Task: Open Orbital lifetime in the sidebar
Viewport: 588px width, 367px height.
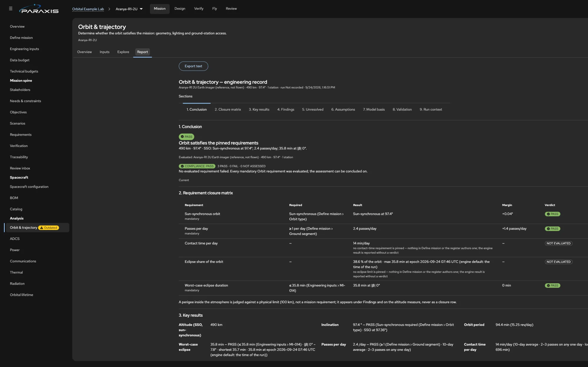Action: pos(21,295)
